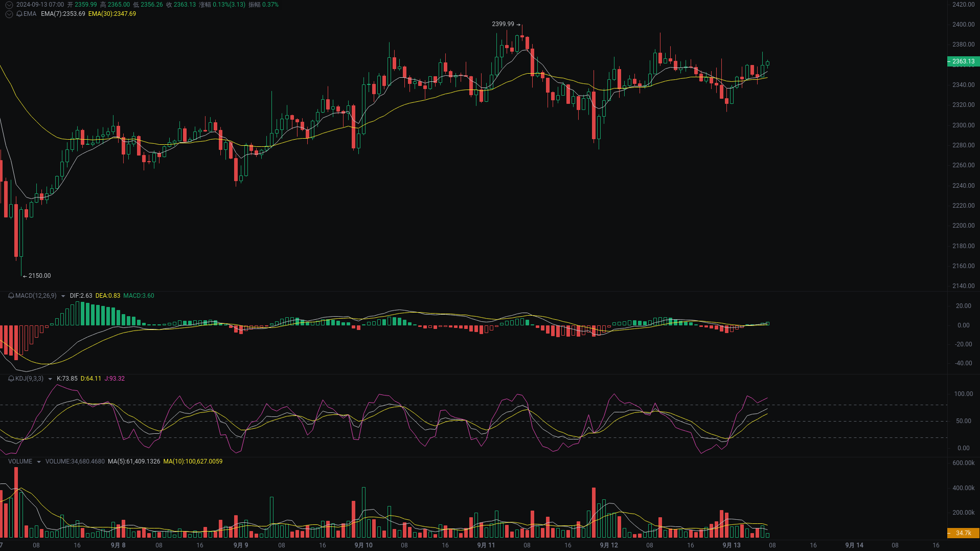
Task: Click the close price 2363.13 in header
Action: [185, 5]
